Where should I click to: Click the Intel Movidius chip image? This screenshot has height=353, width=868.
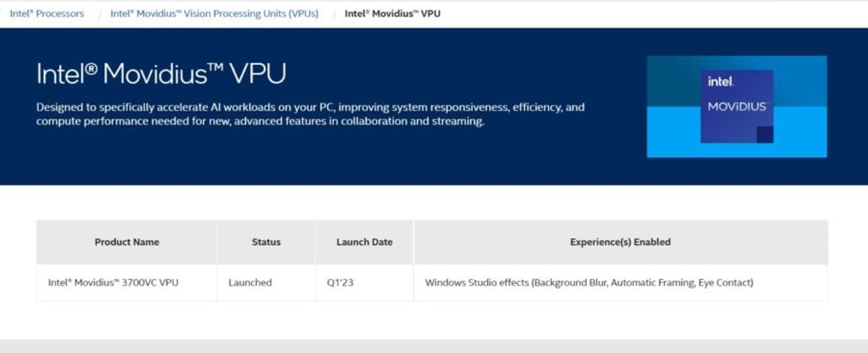pos(737,107)
